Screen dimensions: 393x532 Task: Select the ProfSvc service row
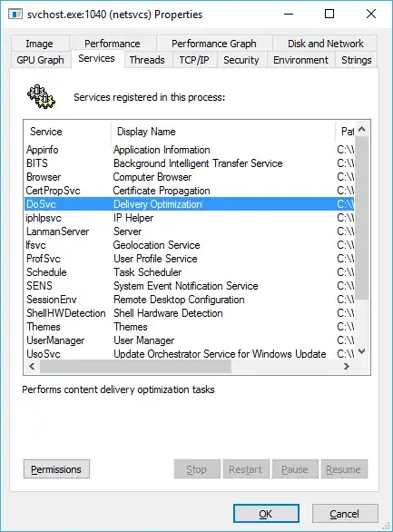[189, 259]
